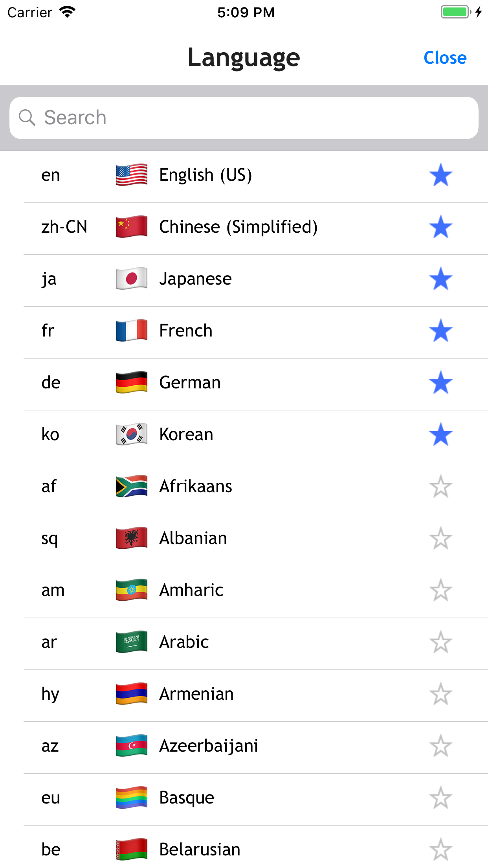Pick the Belarusian language row

click(200, 850)
